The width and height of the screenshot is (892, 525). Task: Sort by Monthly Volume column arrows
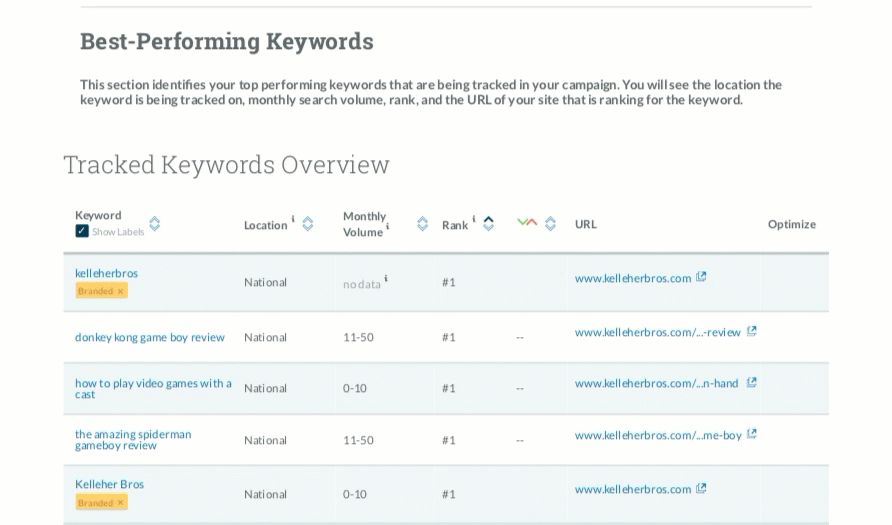pyautogui.click(x=422, y=224)
